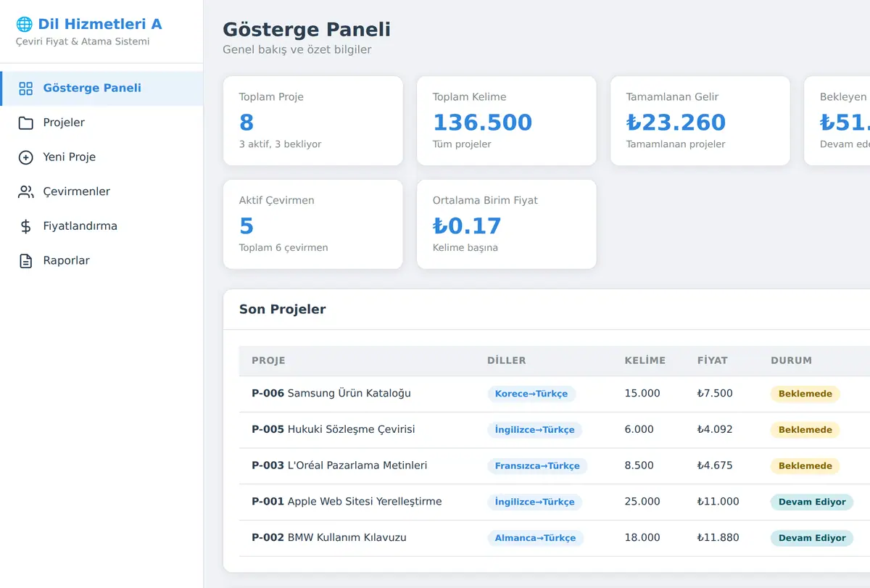The height and width of the screenshot is (588, 870).
Task: Click the 25.000 word count cell
Action: click(x=642, y=502)
